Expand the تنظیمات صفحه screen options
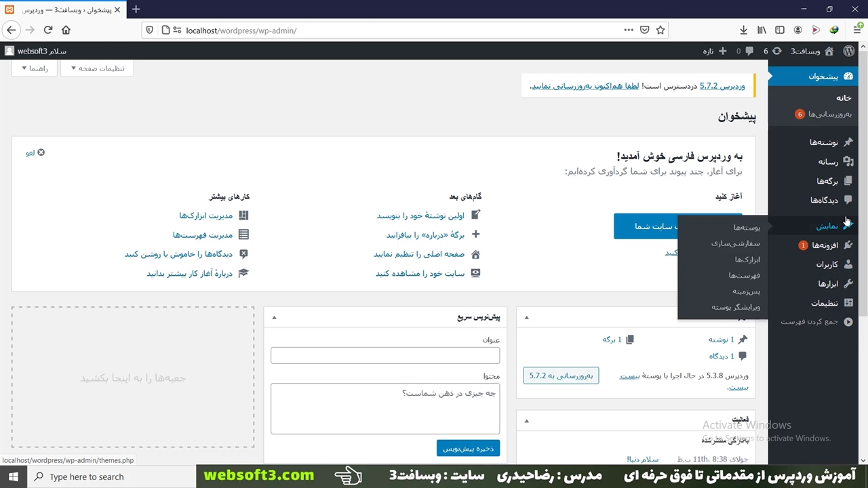Image resolution: width=868 pixels, height=488 pixels. [x=97, y=68]
